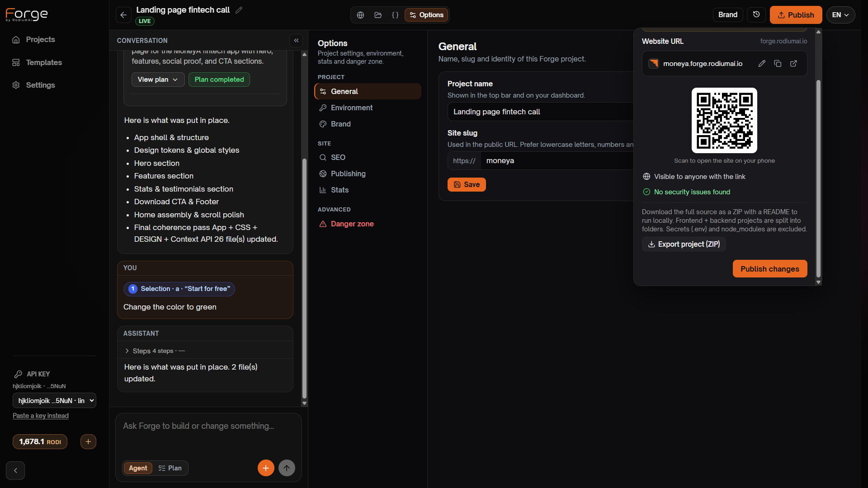Edit the website URL with pencil icon
Image resolution: width=868 pixels, height=488 pixels.
(762, 64)
